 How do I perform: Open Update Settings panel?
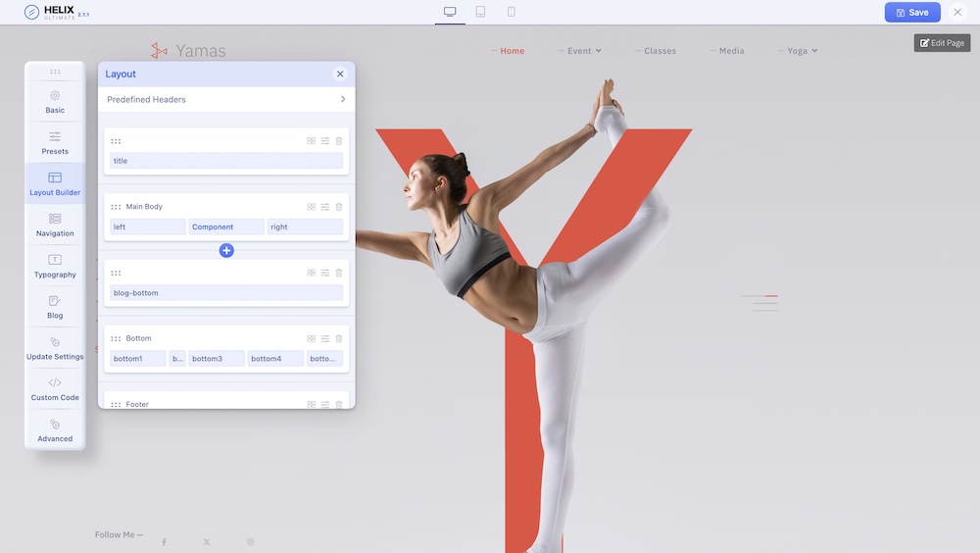coord(55,348)
